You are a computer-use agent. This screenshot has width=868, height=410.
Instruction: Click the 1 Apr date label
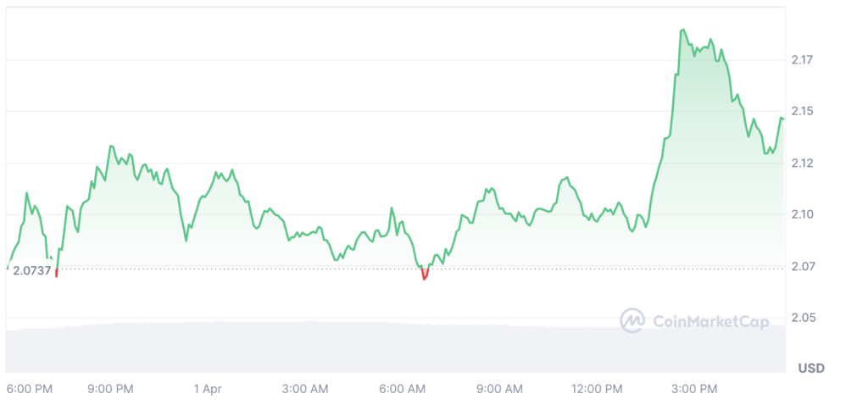click(x=208, y=389)
